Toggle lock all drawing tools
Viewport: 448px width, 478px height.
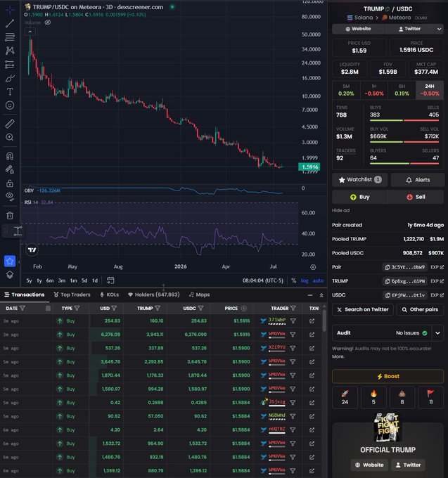point(10,183)
